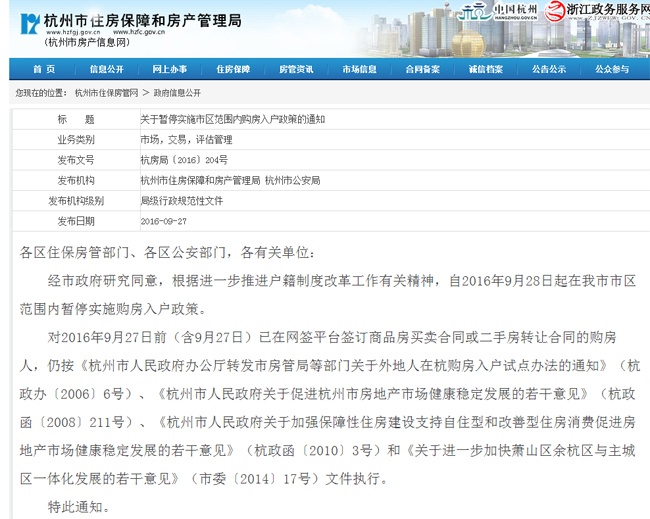
Task: Click the 发布机构 row label
Action: [76, 180]
